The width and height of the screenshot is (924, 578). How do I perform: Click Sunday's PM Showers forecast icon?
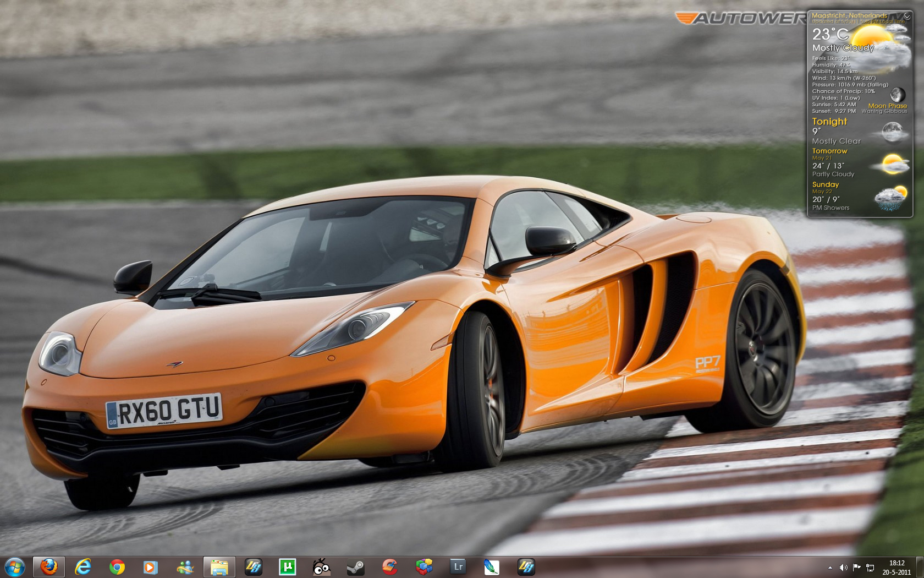pos(891,198)
